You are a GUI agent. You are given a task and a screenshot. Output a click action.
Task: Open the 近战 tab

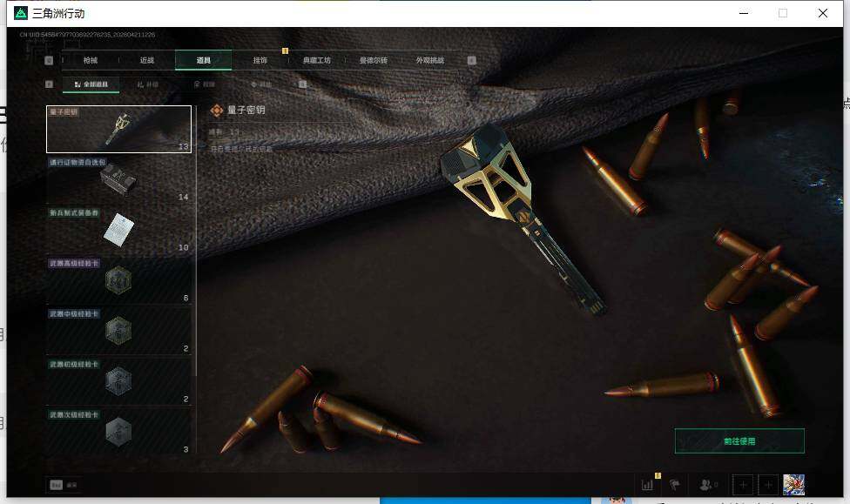(x=147, y=60)
